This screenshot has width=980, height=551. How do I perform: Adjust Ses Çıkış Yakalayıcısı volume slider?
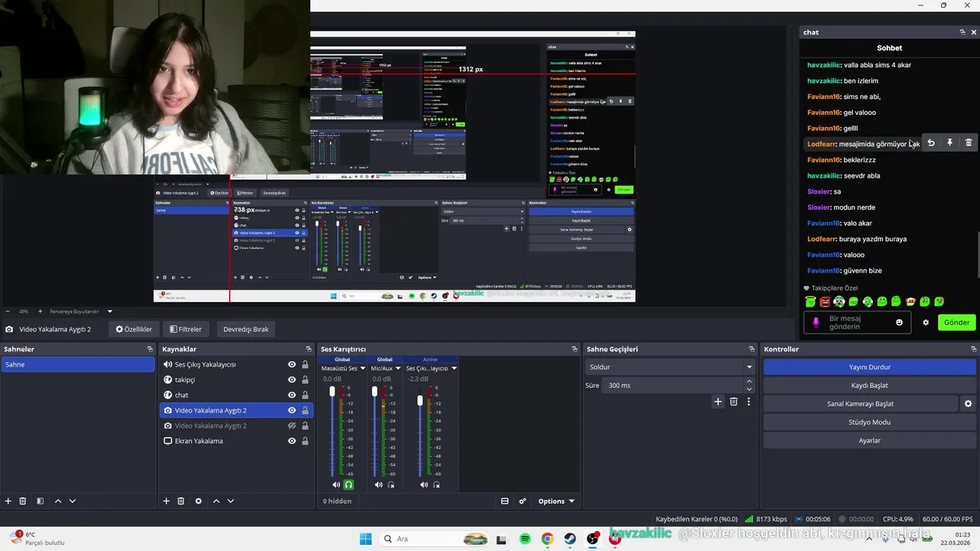(x=420, y=400)
